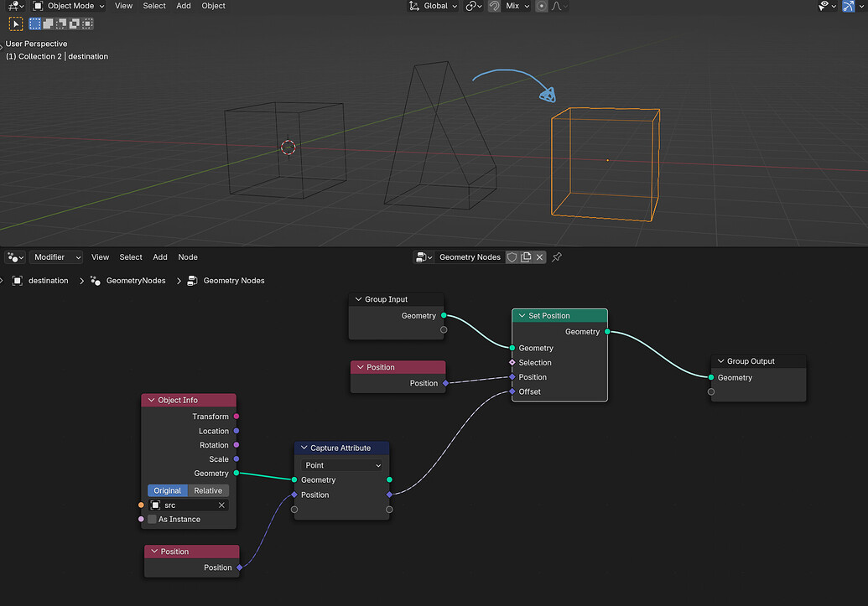Open the transform pivot point menu
This screenshot has height=606, width=868.
474,6
